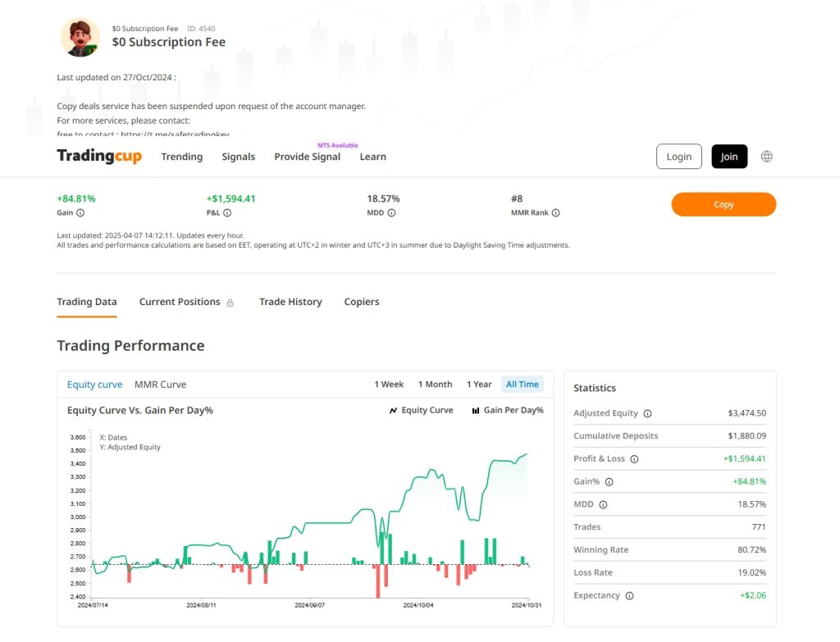Select the 1 Month time range

(435, 385)
